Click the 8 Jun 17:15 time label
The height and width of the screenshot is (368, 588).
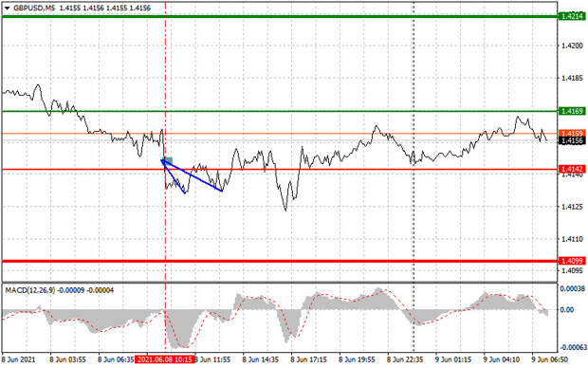pos(309,359)
